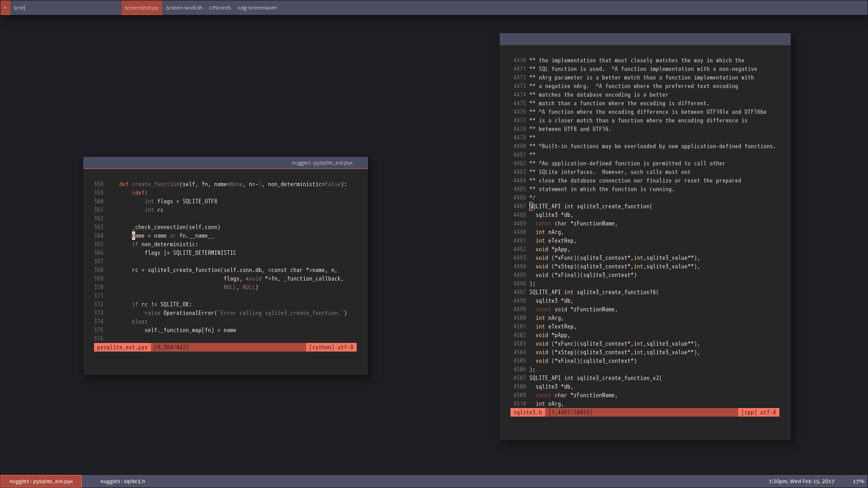868x488 pixels.
Task: Click the [cpp] filetype indicator for sqlite3.h
Action: tap(748, 412)
